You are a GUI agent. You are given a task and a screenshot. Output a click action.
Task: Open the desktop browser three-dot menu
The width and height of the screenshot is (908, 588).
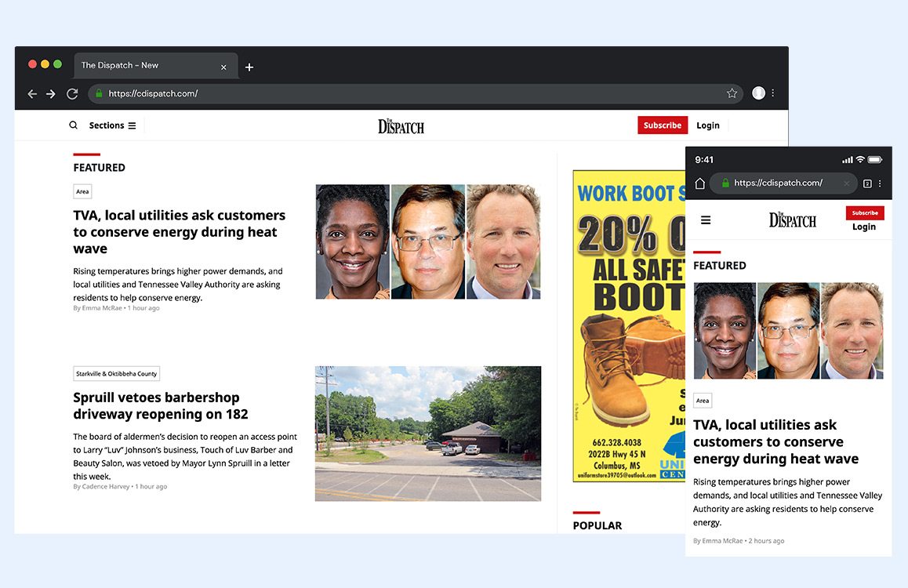773,93
